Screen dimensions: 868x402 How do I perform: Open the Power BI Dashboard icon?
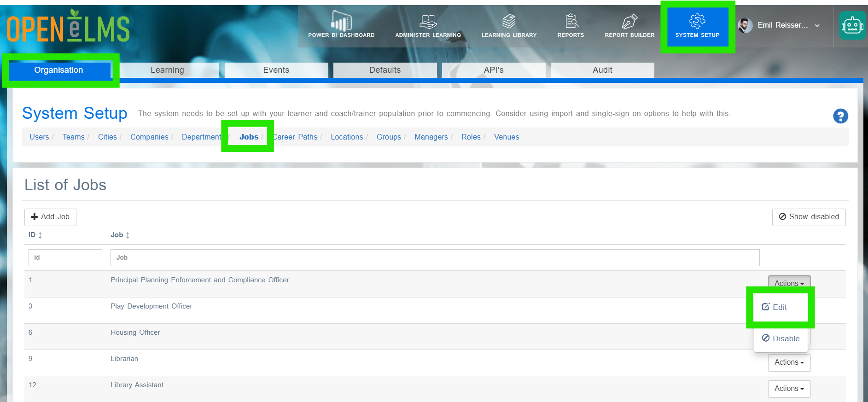[341, 21]
